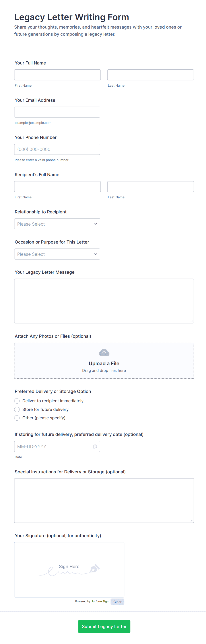
Task: Submit the Legacy Letter form
Action: 104,626
